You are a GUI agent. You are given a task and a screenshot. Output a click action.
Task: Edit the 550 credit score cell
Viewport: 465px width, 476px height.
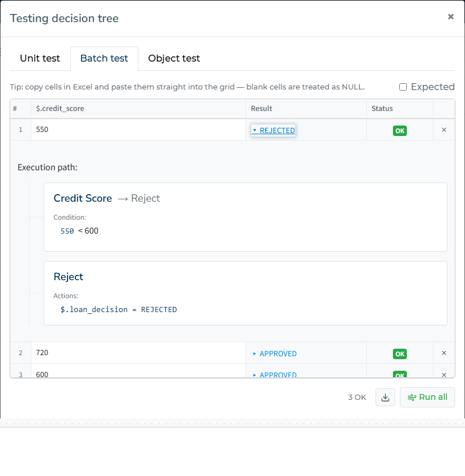[x=138, y=130]
